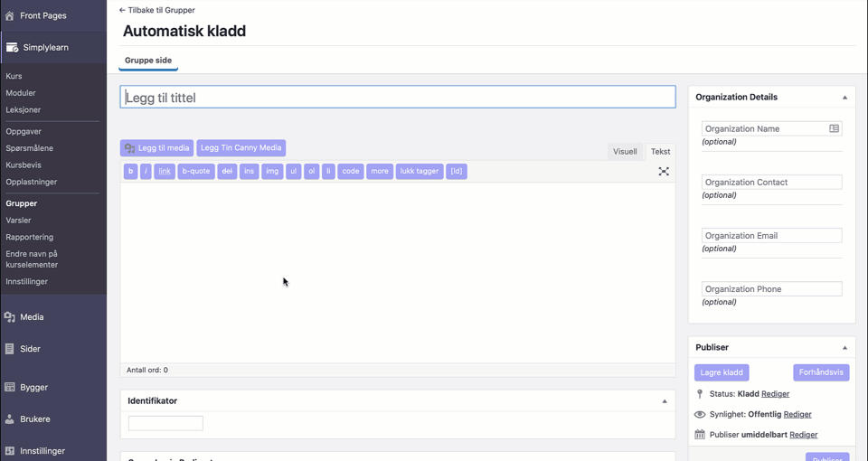Collapse the Publiser panel
The width and height of the screenshot is (868, 461).
point(844,348)
